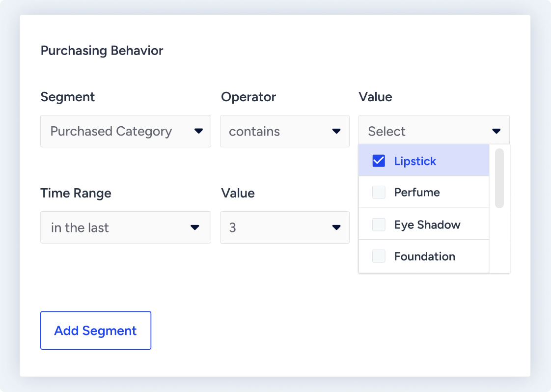Uncheck the Lipstick checkbox

coord(379,161)
